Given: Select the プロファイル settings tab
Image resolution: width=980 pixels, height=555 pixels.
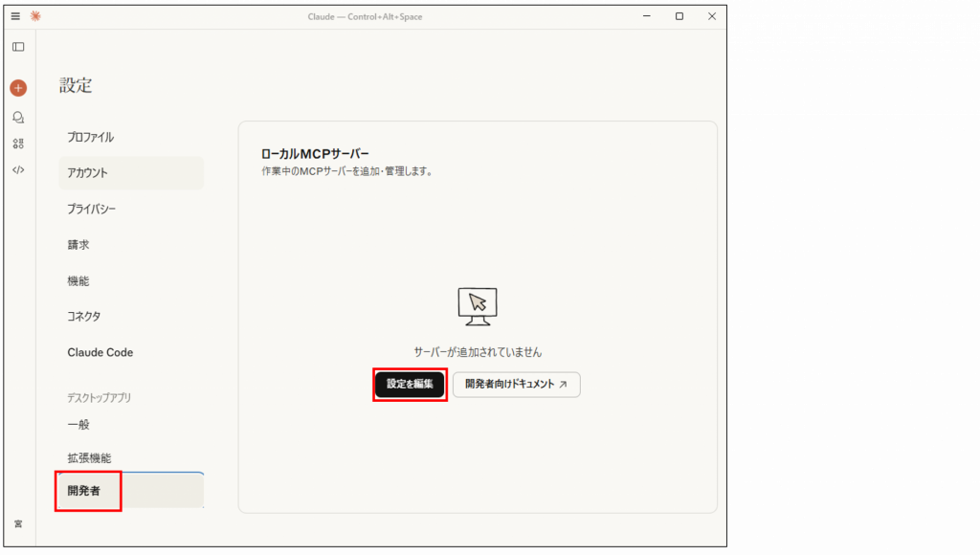Looking at the screenshot, I should coord(91,137).
